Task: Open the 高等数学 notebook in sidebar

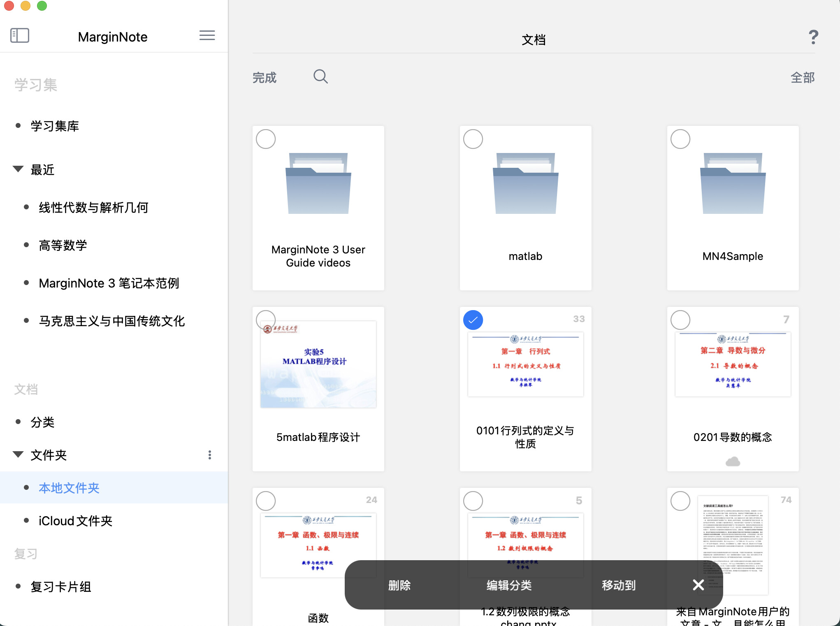Action: (x=63, y=245)
